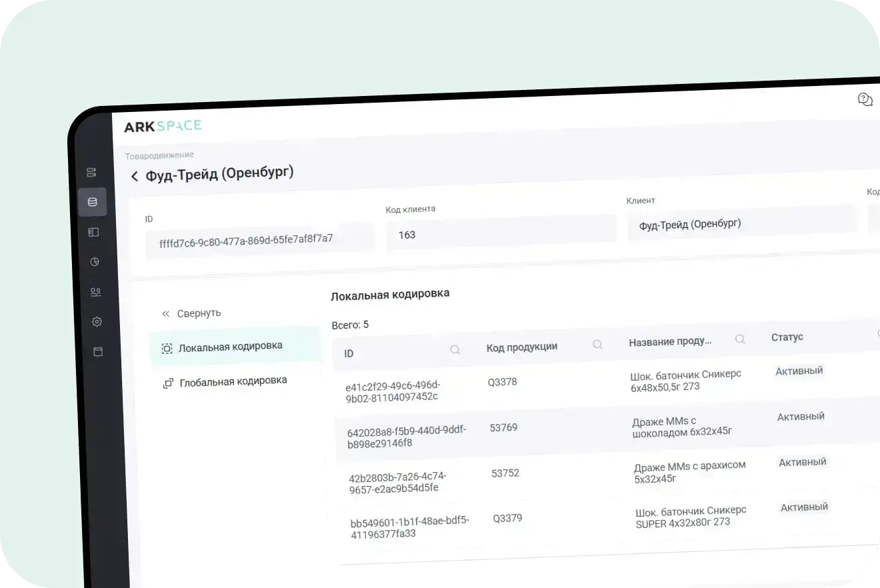Image resolution: width=880 pixels, height=588 pixels.
Task: Click the Статус column header
Action: (x=787, y=337)
